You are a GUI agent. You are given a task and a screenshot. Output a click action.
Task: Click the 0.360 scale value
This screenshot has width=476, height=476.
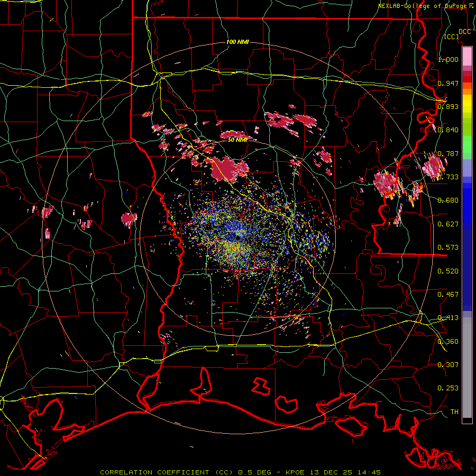(x=448, y=342)
